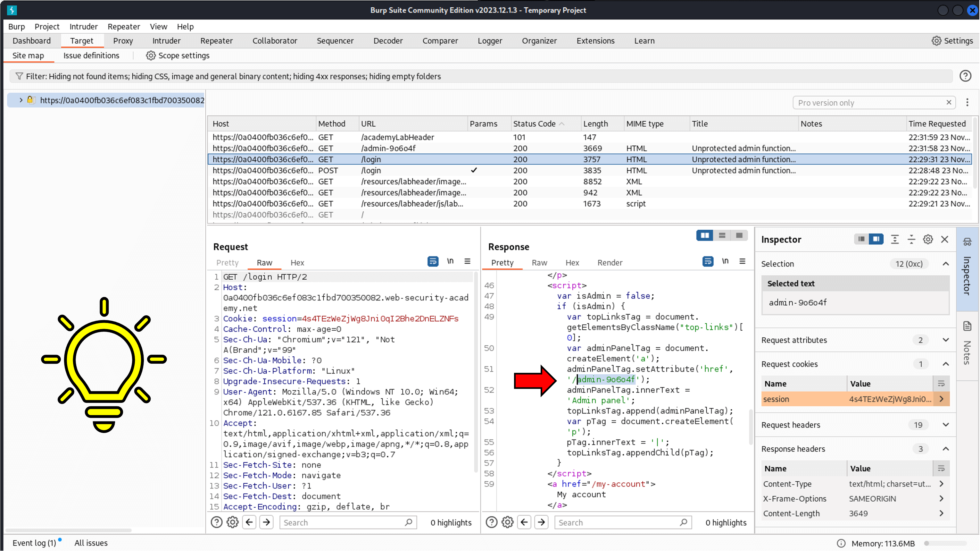Click the Request search input field

tap(348, 522)
